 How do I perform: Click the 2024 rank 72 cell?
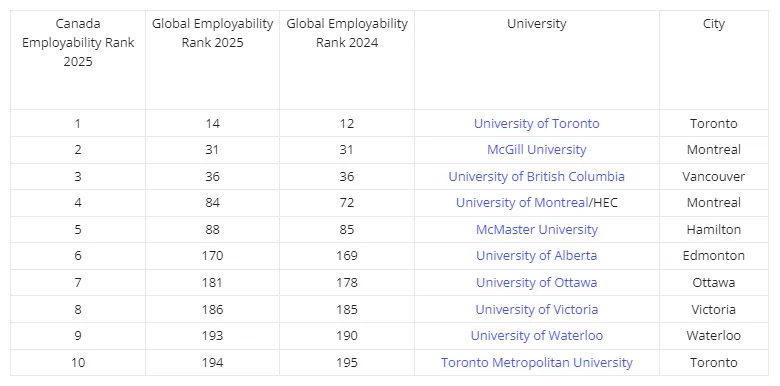[347, 203]
